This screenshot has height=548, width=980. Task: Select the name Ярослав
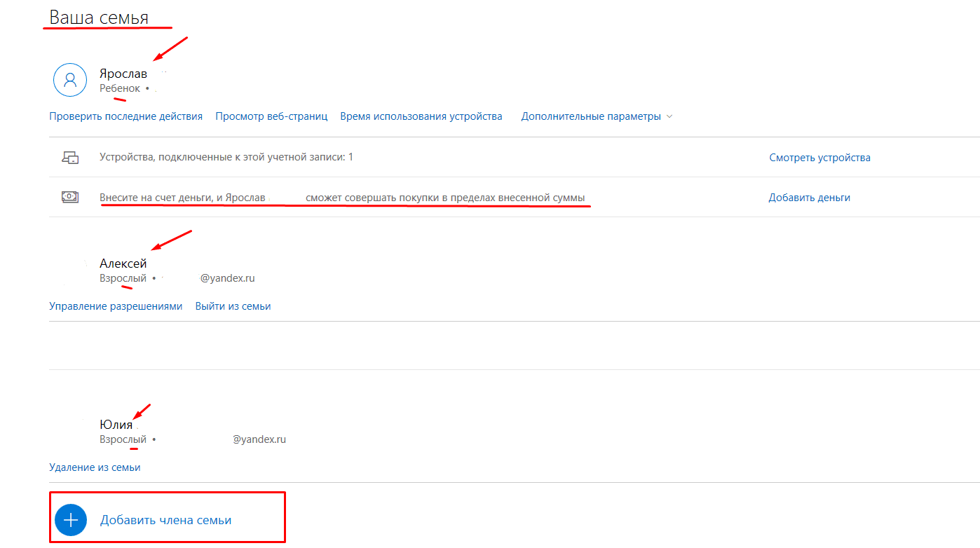123,74
